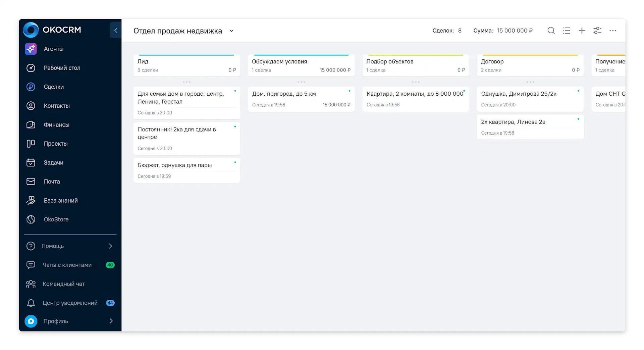The height and width of the screenshot is (350, 644).
Task: Open deal Дом. пригород, до 5 км
Action: tap(301, 99)
